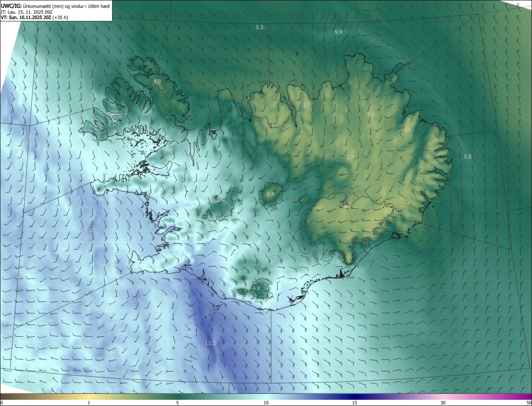Click the 4.0 value label on the map
This screenshot has height=406, width=532.
[157, 82]
